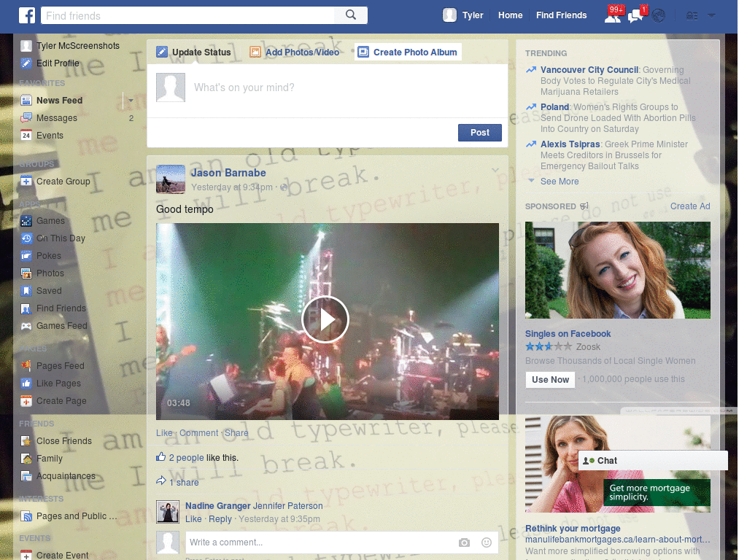Viewport: 747px width, 560px height.
Task: Play the Good tempo video
Action: [x=325, y=319]
